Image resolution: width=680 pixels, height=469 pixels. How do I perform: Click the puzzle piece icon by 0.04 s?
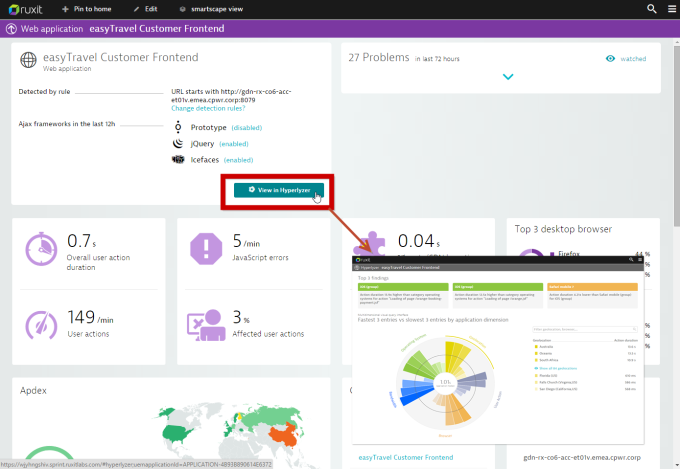(x=369, y=243)
